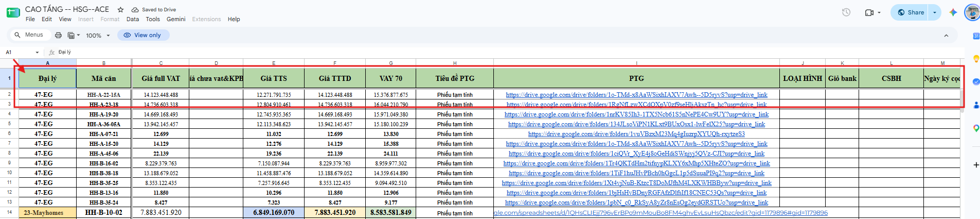The width and height of the screenshot is (980, 219).
Task: Open the Name box A1 dropdown
Action: 37,52
